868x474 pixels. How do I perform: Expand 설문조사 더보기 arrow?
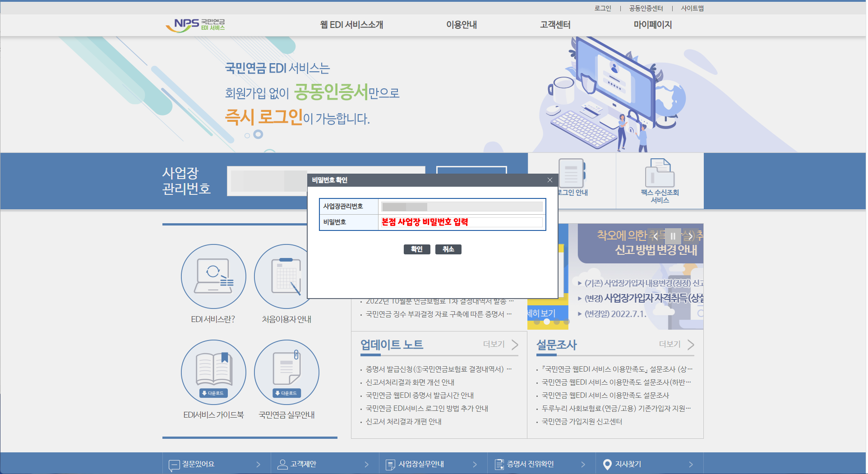point(691,345)
